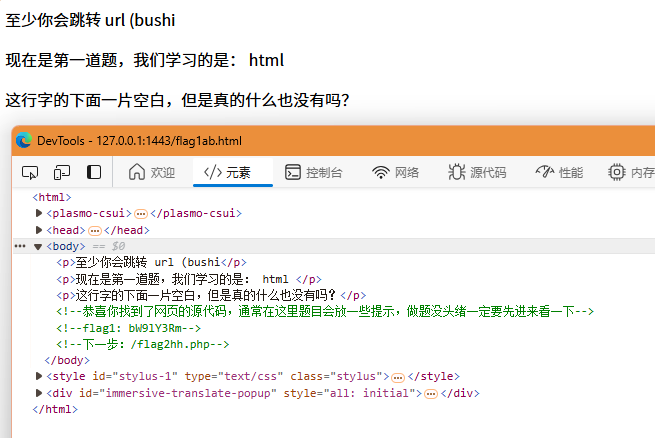Click the Edge logo in DevTools title bar

[23, 141]
